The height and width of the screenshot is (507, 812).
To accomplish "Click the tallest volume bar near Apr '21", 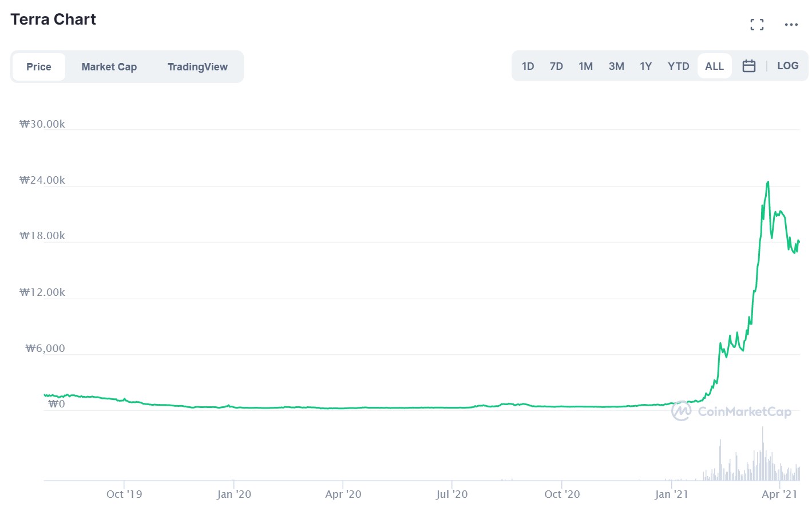I will point(762,453).
